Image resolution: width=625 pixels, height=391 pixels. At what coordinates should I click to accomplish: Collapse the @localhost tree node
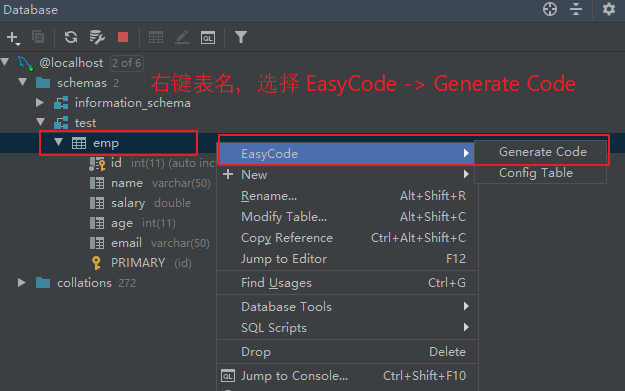[5, 62]
